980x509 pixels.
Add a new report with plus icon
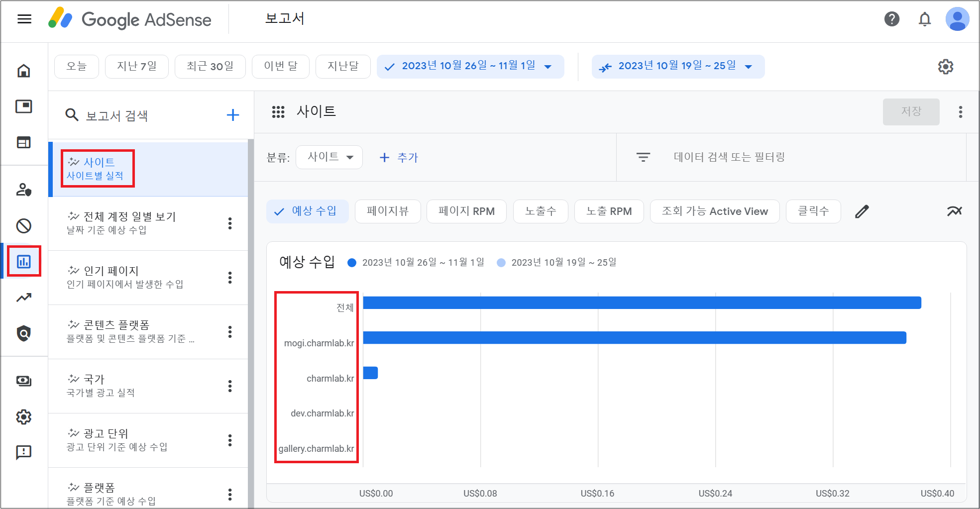(233, 115)
